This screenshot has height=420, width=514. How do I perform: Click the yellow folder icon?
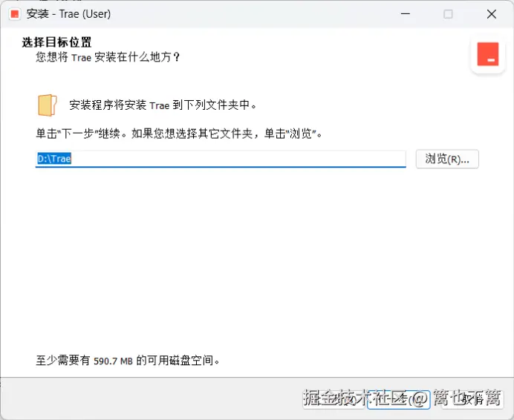(48, 105)
